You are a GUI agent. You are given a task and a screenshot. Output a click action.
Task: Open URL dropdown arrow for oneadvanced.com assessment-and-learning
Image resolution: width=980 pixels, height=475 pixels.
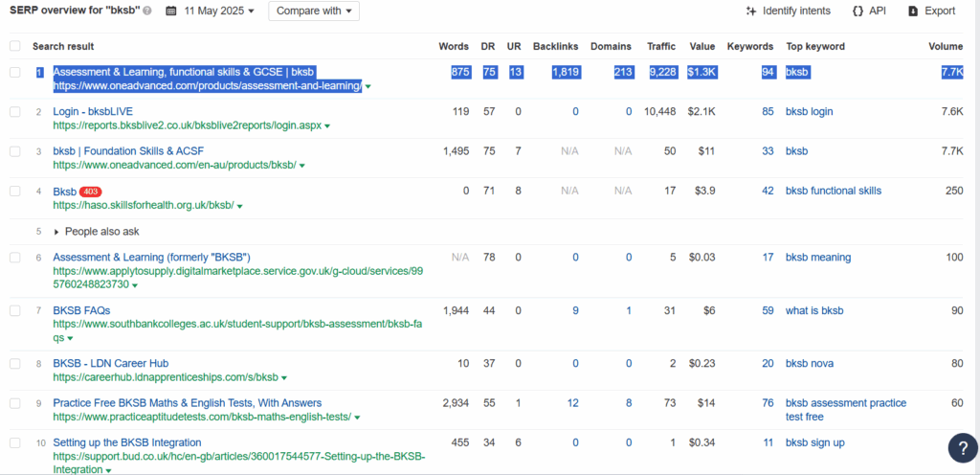pyautogui.click(x=367, y=87)
